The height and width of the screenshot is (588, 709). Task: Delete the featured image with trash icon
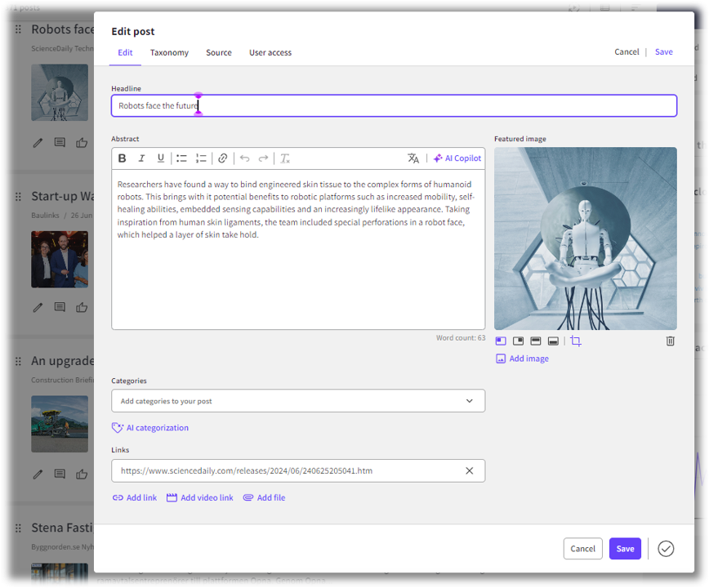(670, 341)
